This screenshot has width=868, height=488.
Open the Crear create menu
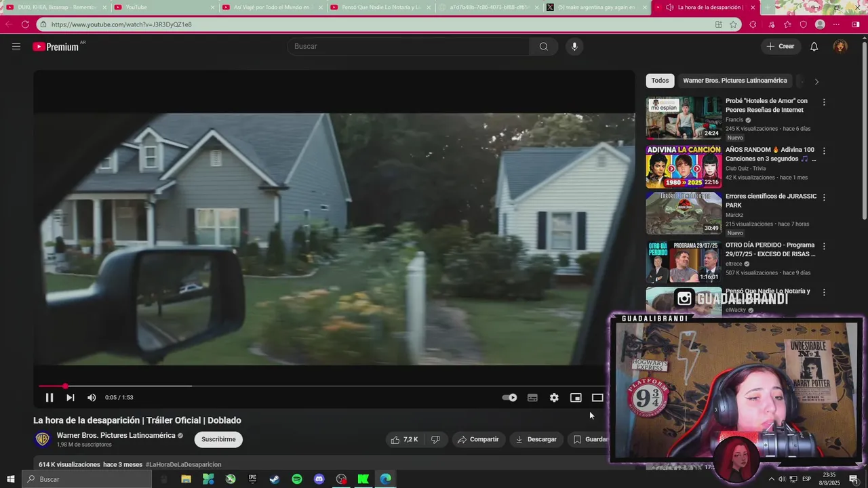tap(781, 46)
